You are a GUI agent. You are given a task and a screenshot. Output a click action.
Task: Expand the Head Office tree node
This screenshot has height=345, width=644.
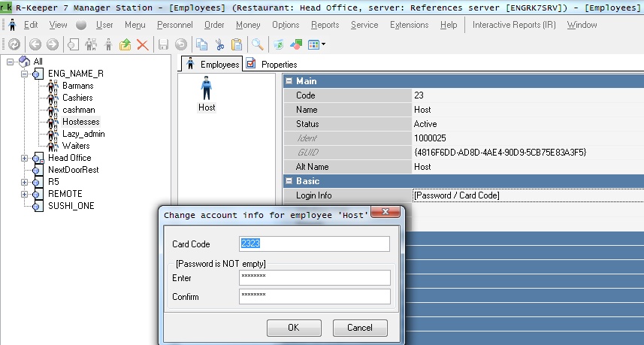tap(24, 158)
